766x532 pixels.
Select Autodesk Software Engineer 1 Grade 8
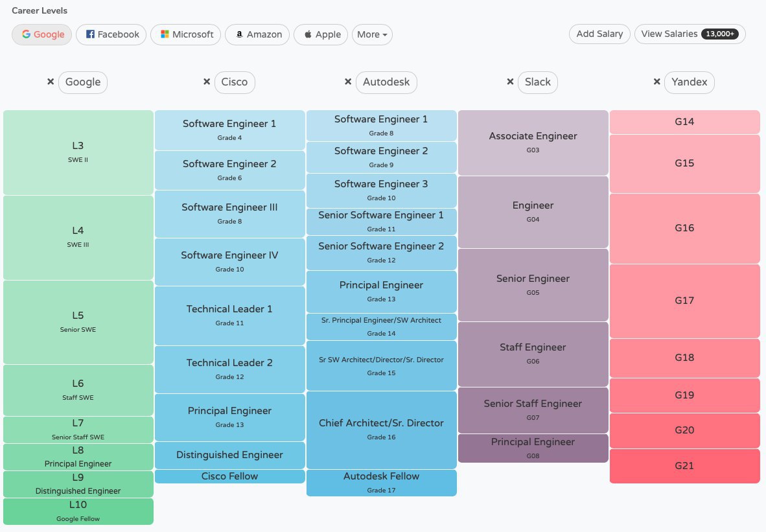tap(382, 126)
